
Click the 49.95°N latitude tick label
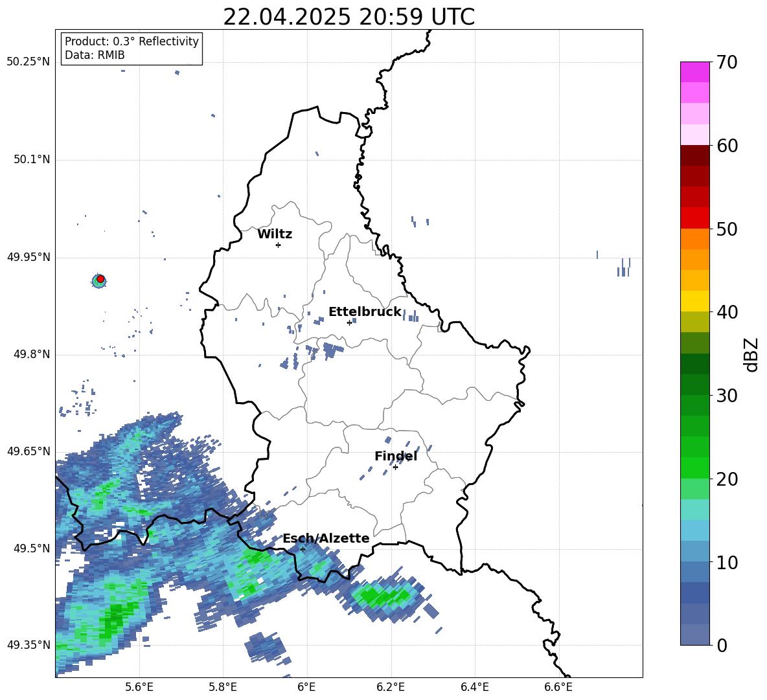tap(29, 257)
